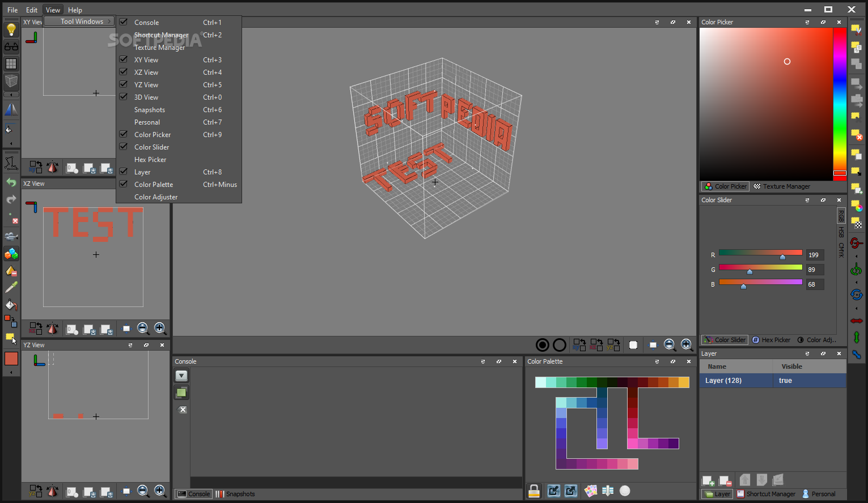Click the console dropdown arrow button

click(x=181, y=376)
